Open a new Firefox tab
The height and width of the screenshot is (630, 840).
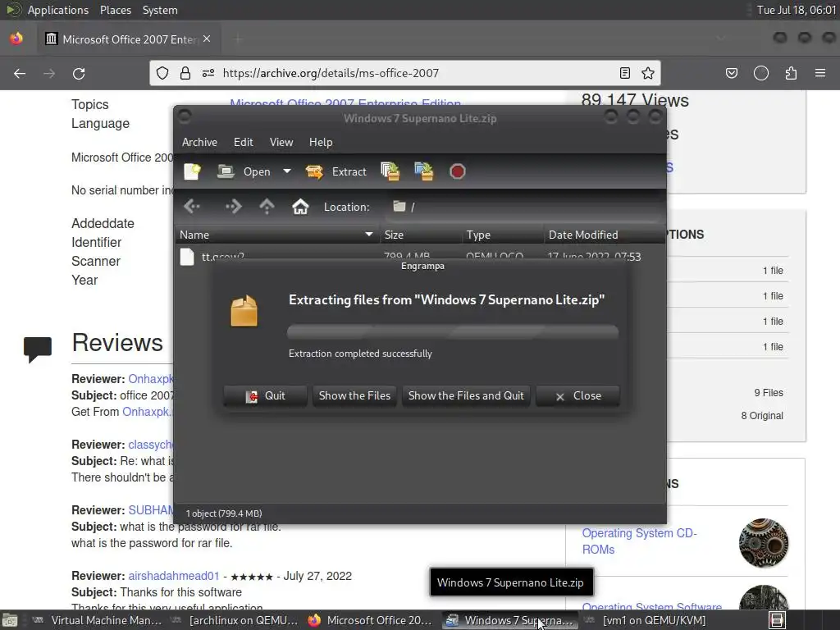(x=238, y=39)
